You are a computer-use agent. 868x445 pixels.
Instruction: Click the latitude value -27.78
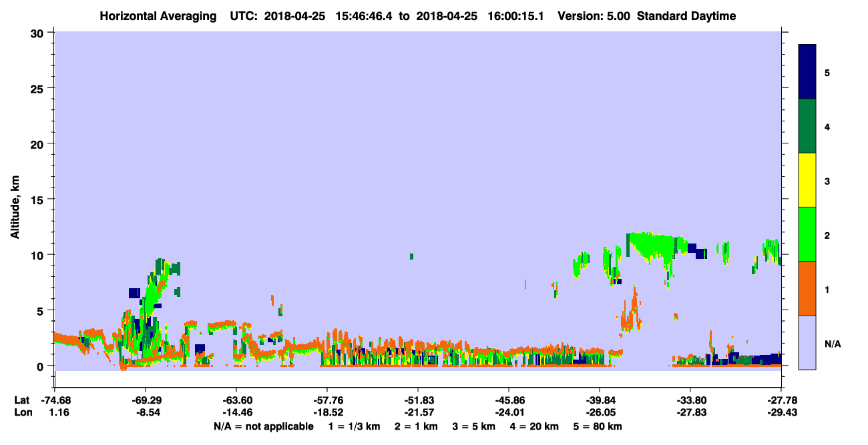click(x=781, y=400)
